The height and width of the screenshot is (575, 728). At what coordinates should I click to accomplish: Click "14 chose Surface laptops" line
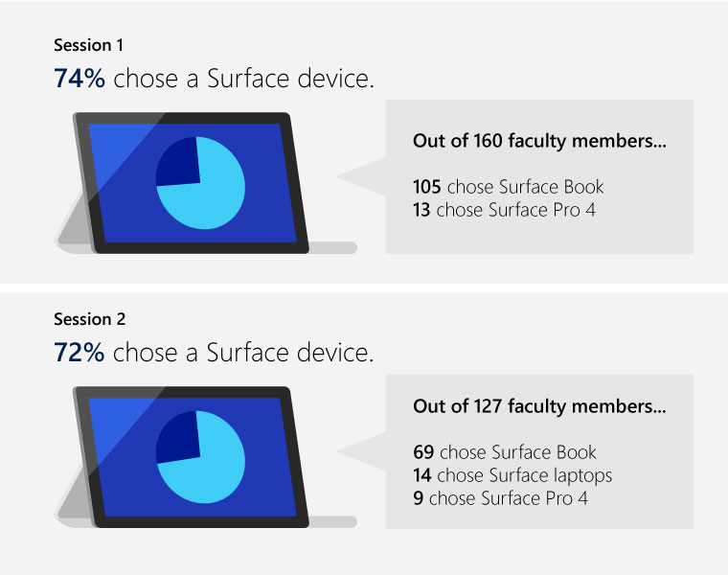coord(512,475)
